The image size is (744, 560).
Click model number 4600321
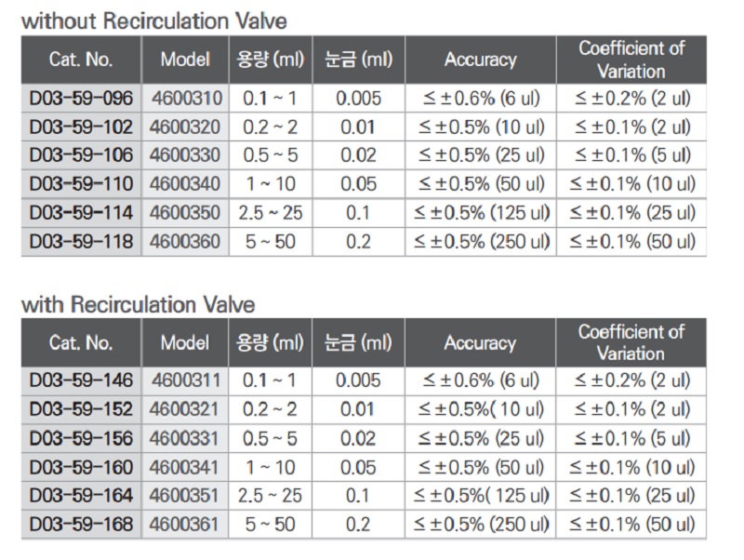(186, 409)
